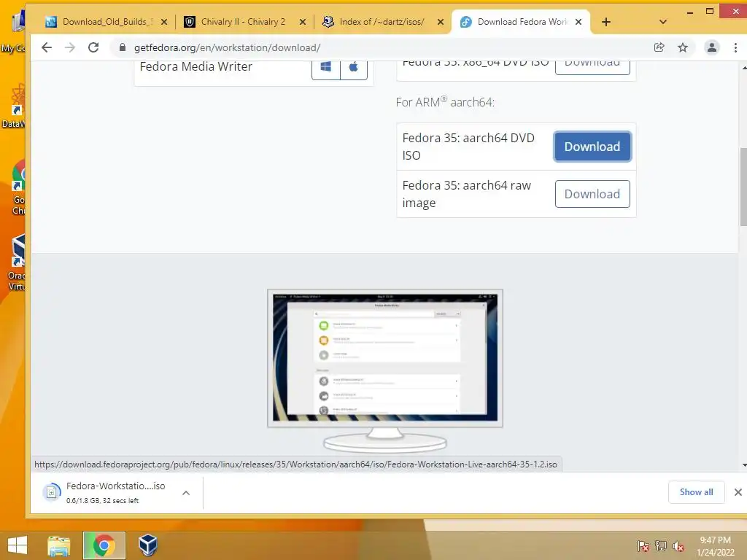747x560 pixels.
Task: Open the downloading Fedora-Workstation iso item
Action: tap(109, 492)
